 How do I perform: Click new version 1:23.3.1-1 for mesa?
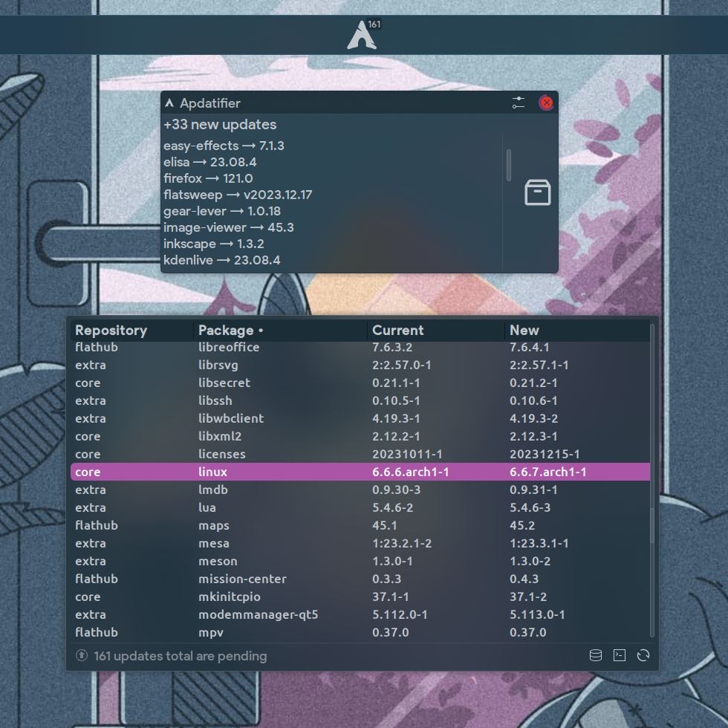pos(539,543)
